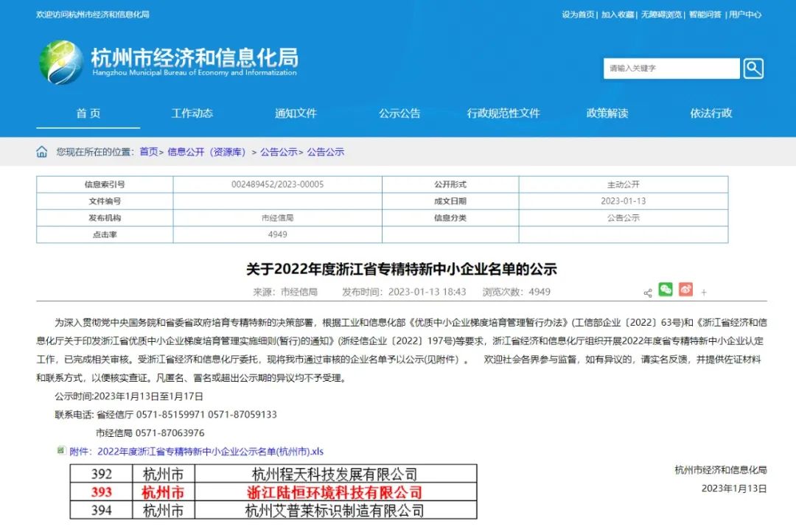The image size is (796, 532).
Task: Open the 依法行政 navigation tab
Action: (x=711, y=113)
